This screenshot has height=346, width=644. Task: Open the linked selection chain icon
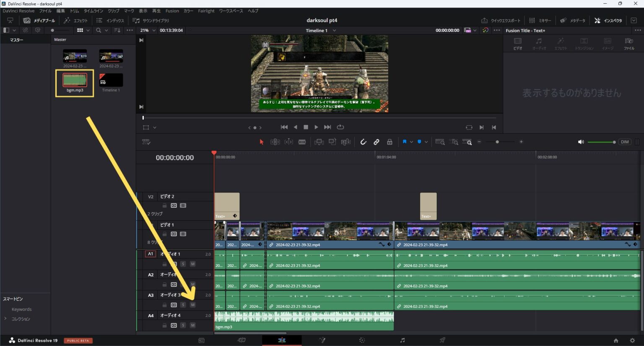tap(376, 142)
